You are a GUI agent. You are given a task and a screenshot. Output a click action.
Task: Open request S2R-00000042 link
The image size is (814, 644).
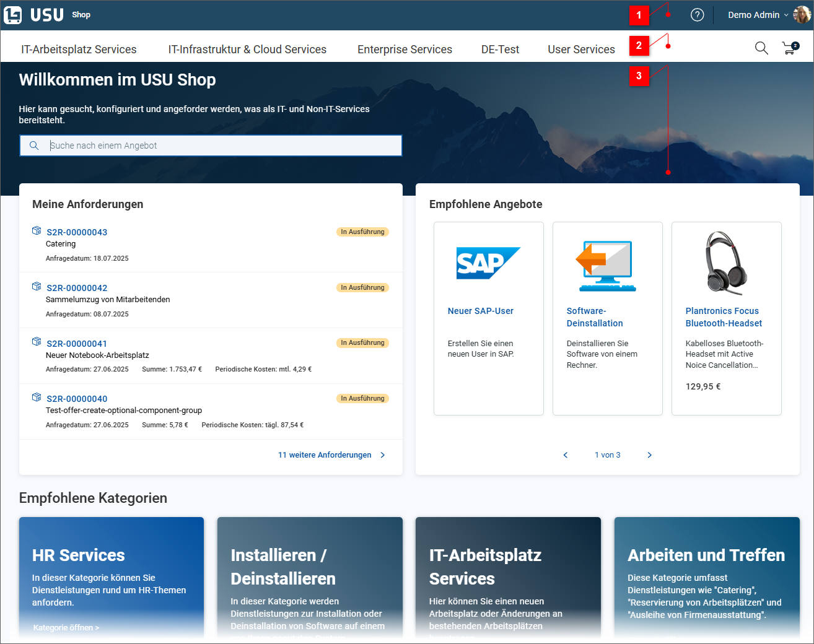[77, 288]
